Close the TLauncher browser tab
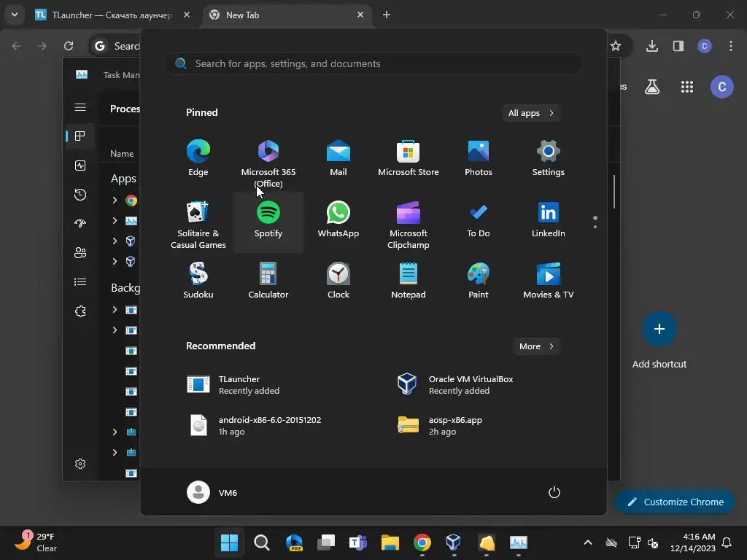Screen dimensions: 747x560 point(187,15)
